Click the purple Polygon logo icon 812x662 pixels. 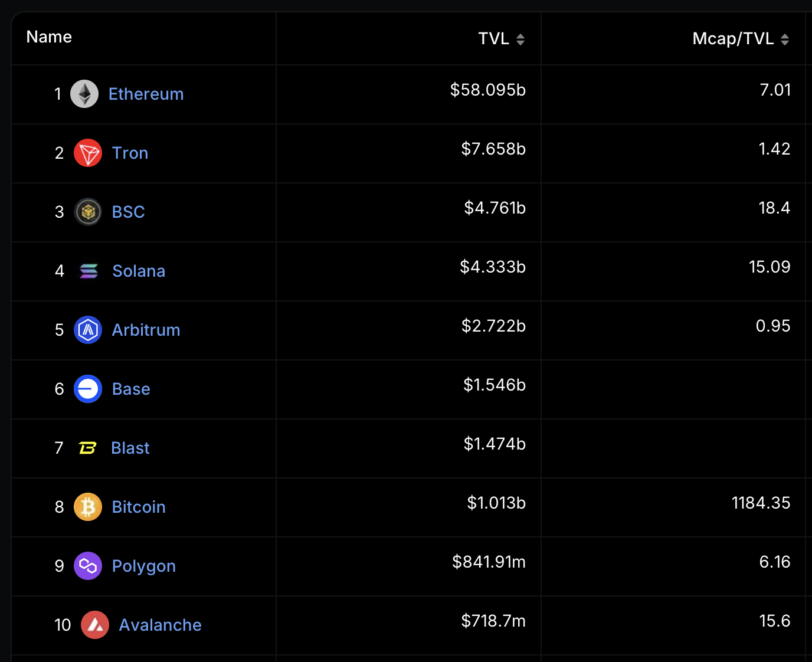pyautogui.click(x=88, y=566)
